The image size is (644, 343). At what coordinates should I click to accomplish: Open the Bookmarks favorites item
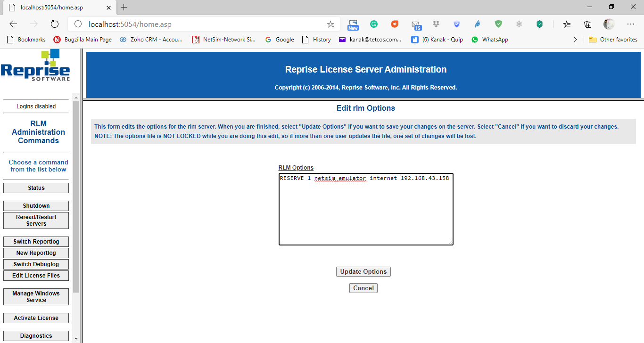coord(26,40)
